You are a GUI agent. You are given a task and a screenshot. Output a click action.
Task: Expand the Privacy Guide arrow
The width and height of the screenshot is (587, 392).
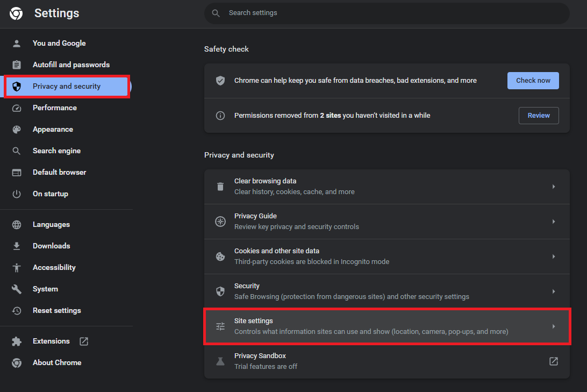click(x=553, y=222)
